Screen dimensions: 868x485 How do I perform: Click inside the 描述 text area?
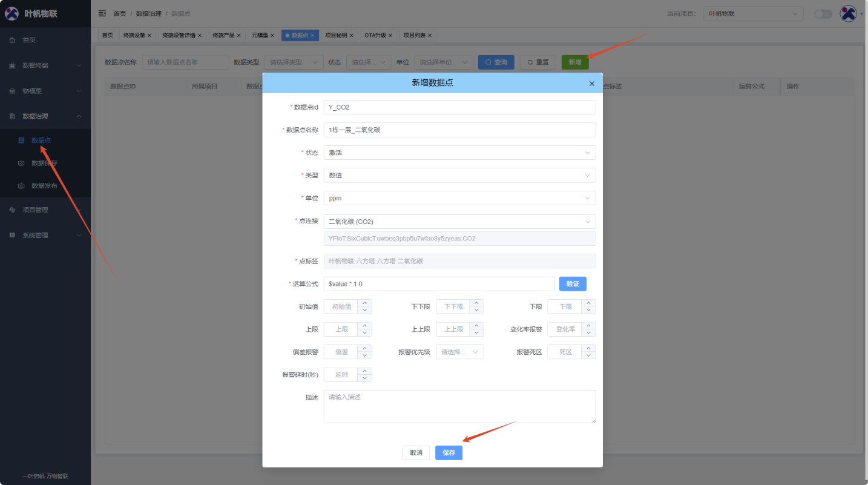click(x=459, y=406)
